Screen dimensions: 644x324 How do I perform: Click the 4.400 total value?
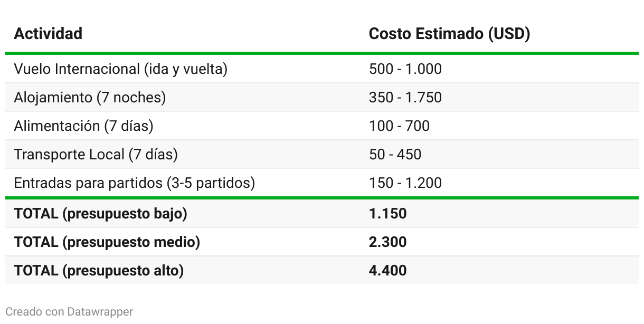tap(387, 271)
